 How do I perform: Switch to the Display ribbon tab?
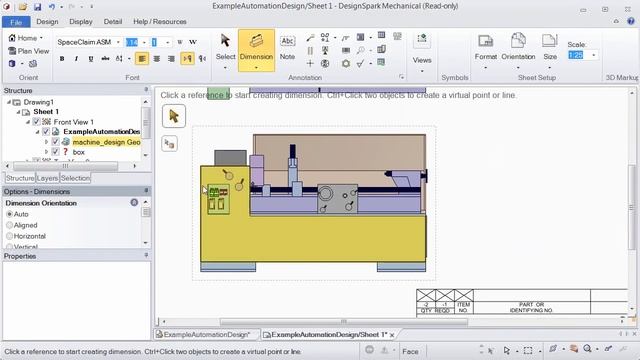[x=81, y=22]
